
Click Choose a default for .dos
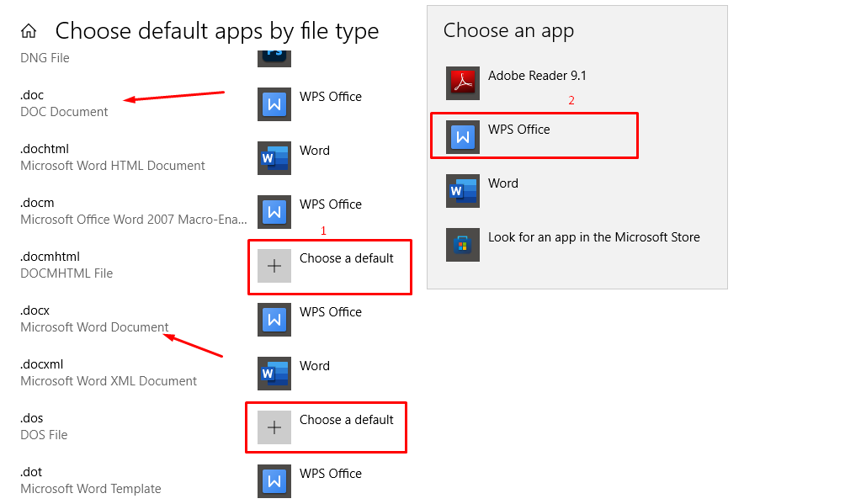pos(347,420)
